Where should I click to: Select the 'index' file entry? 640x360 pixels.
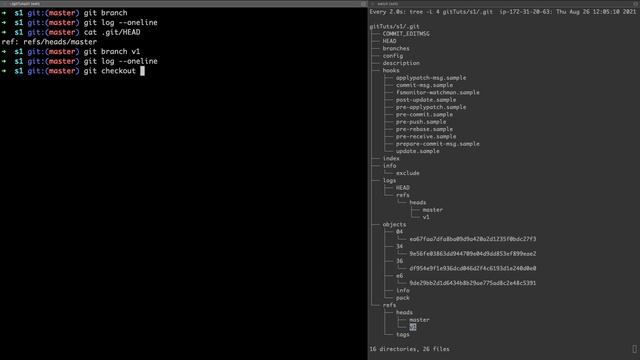coord(391,159)
